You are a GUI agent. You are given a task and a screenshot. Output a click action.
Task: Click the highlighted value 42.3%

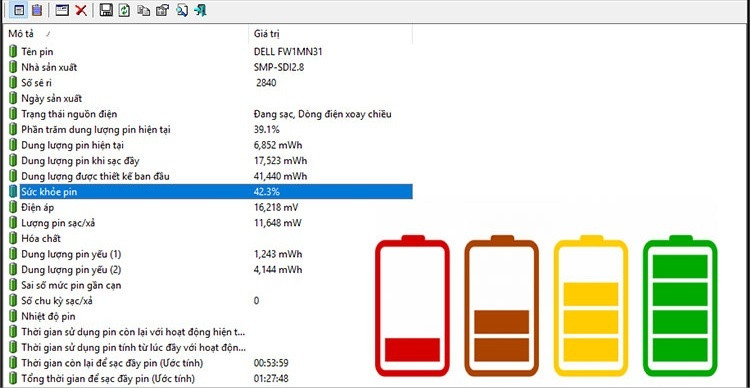pos(267,192)
